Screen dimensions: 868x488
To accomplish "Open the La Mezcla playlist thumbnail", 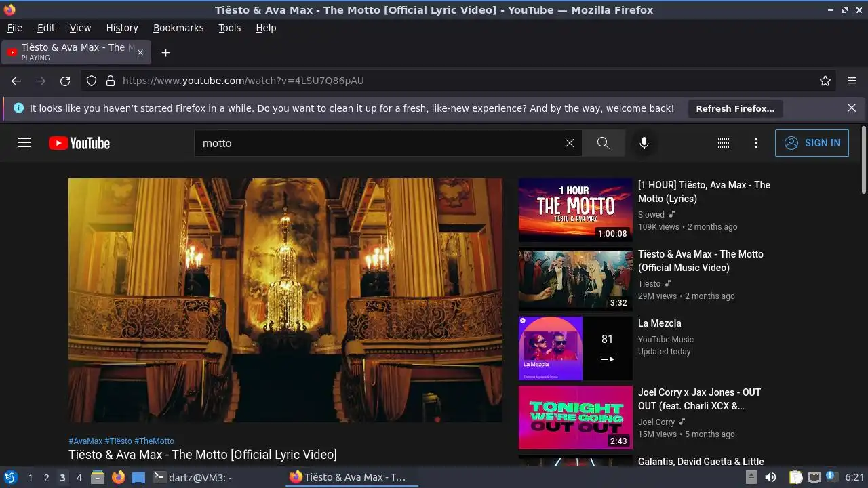I will [575, 348].
